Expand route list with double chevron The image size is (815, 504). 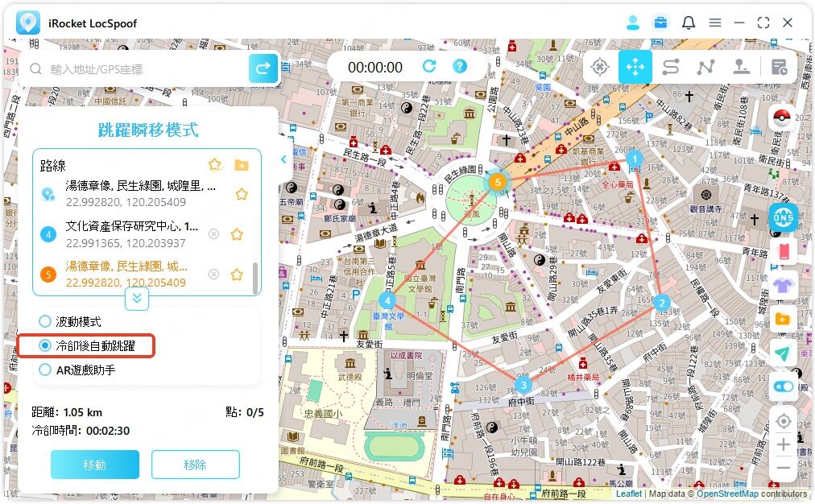[137, 298]
